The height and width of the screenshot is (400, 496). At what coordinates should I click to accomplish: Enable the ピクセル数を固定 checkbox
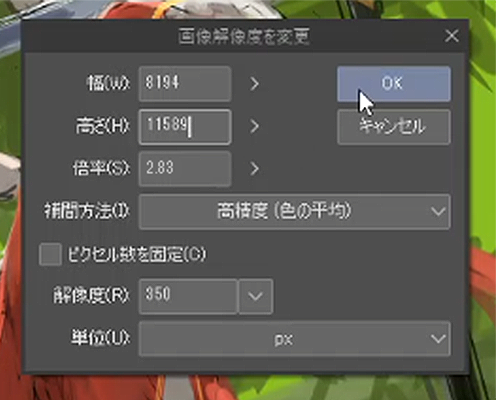(50, 254)
